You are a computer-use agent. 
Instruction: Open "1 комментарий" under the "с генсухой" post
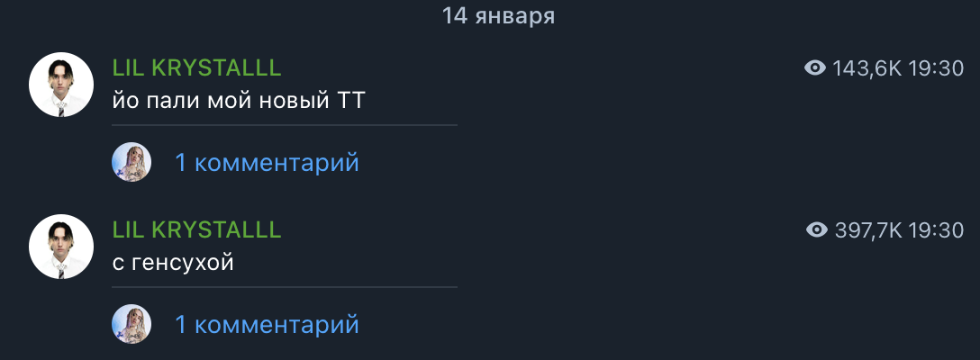(267, 324)
